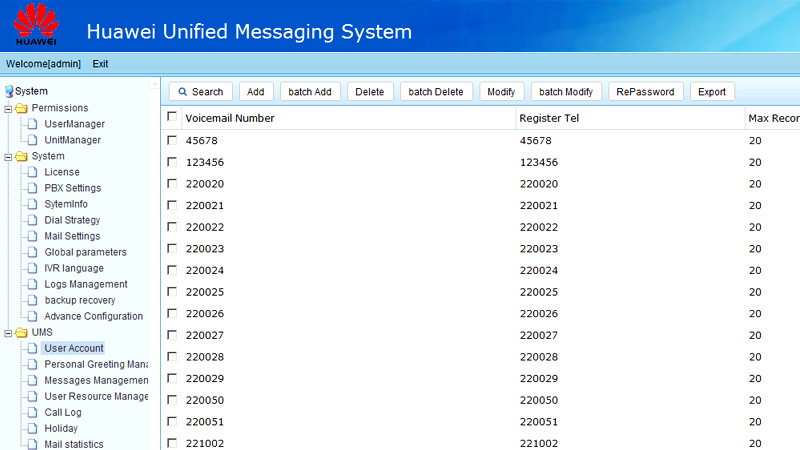Click the Export button
This screenshot has height=450, width=800.
pos(712,92)
